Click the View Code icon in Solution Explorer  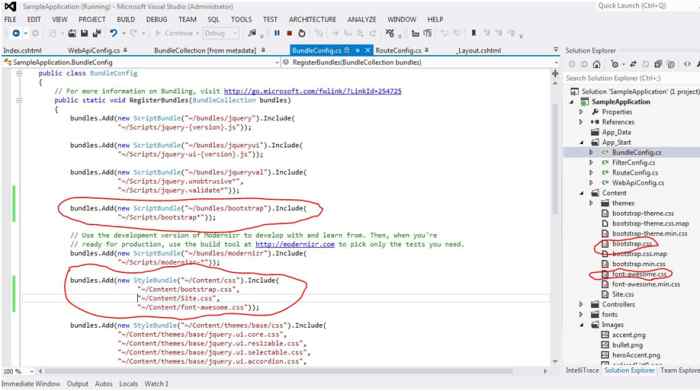[687, 65]
